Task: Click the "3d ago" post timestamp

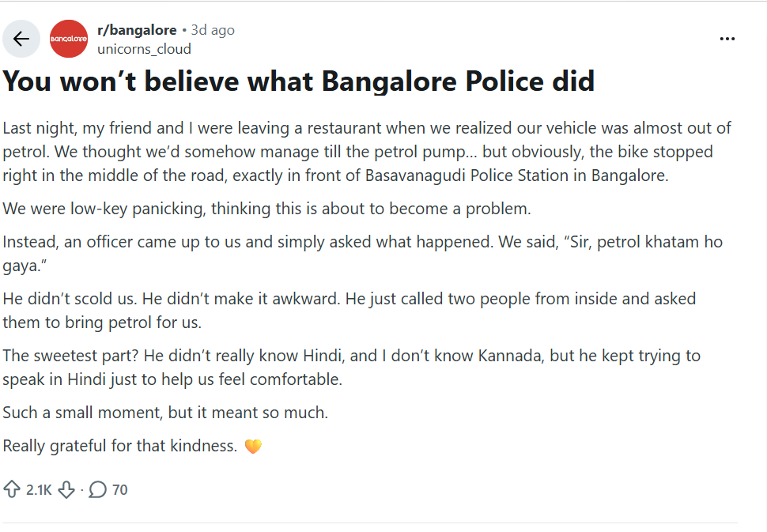Action: (213, 30)
